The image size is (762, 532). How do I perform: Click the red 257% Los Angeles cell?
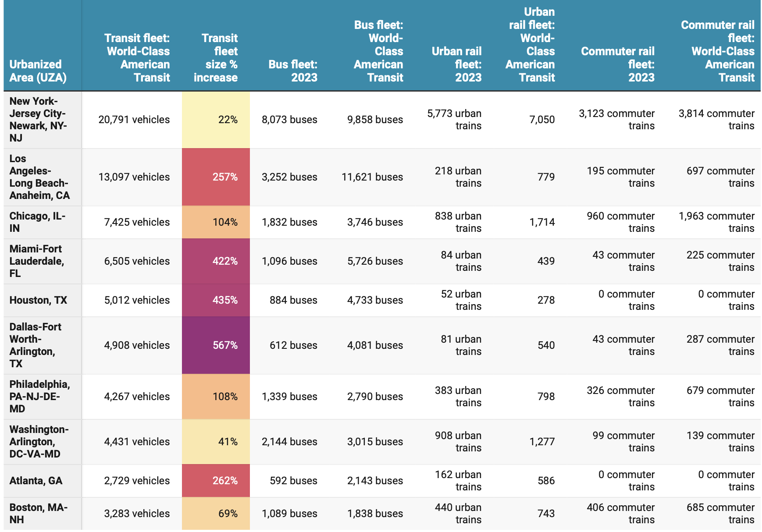pos(216,177)
